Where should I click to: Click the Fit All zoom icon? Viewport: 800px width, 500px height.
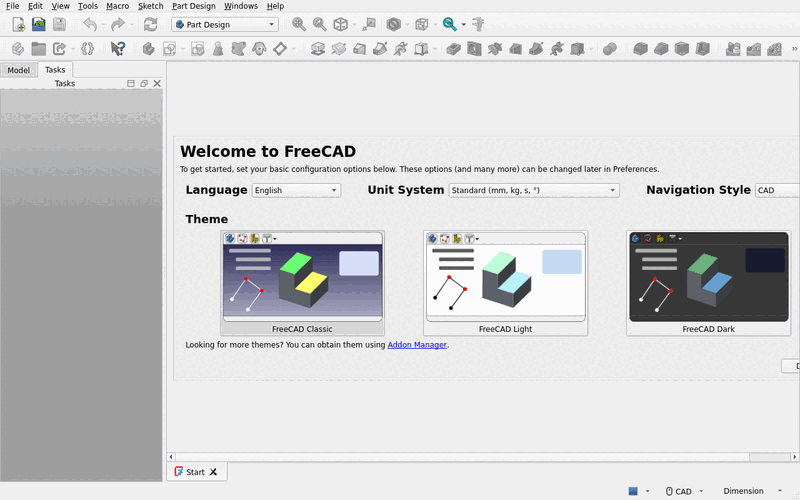[x=299, y=24]
